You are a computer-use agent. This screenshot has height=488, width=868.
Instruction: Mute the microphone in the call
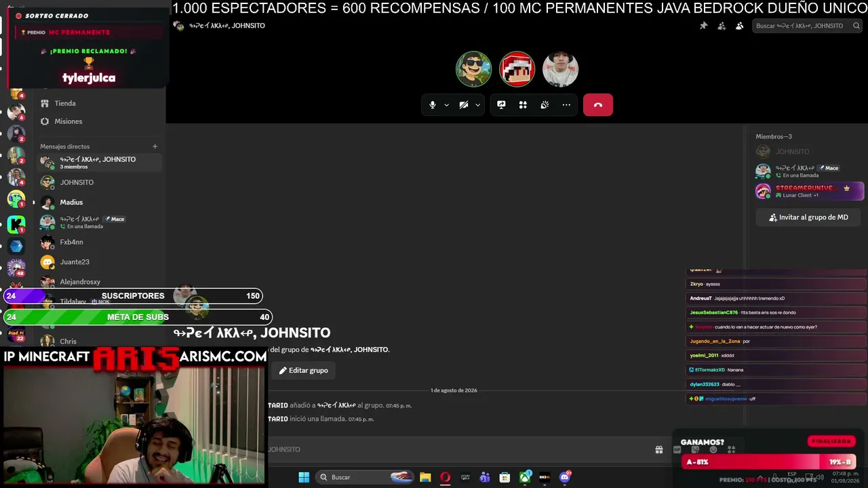433,105
